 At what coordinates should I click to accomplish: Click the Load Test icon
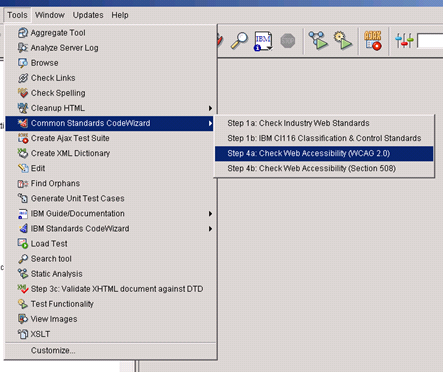tap(23, 244)
